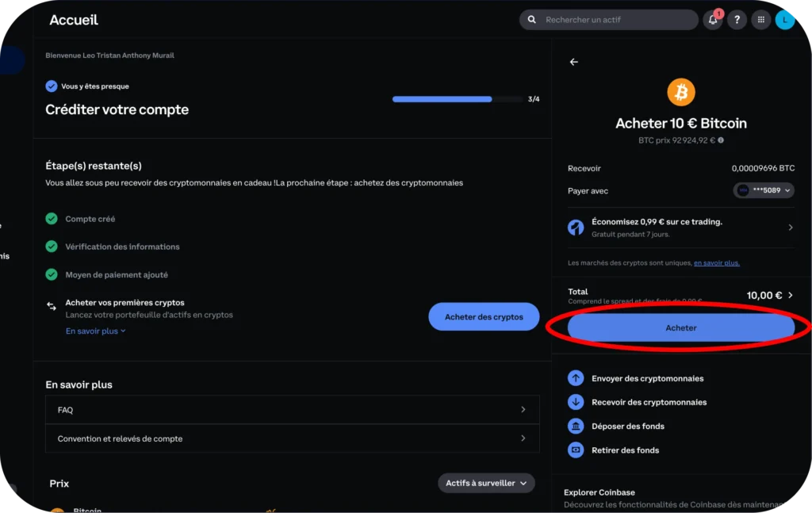
Task: Click the Prix section heading
Action: (x=59, y=484)
